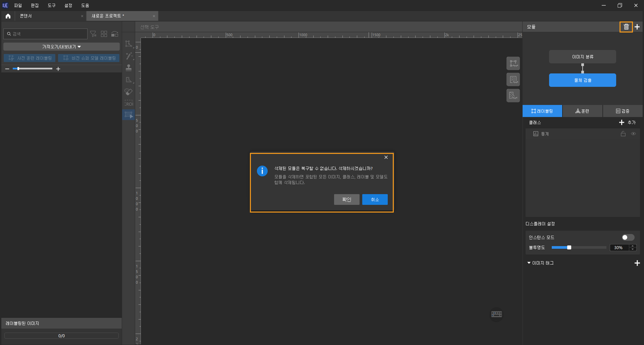
Task: Toggle the class lock icon
Action: point(623,134)
